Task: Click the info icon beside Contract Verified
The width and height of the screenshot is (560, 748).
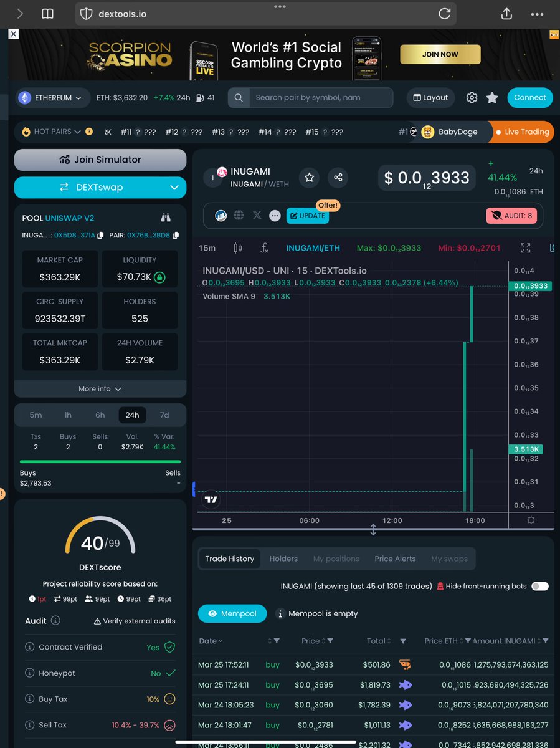Action: (29, 647)
